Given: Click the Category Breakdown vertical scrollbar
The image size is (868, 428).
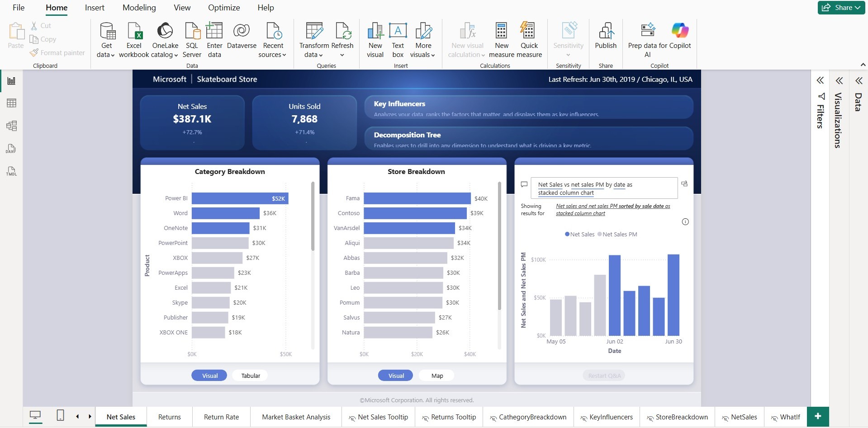Looking at the screenshot, I should pos(313,217).
